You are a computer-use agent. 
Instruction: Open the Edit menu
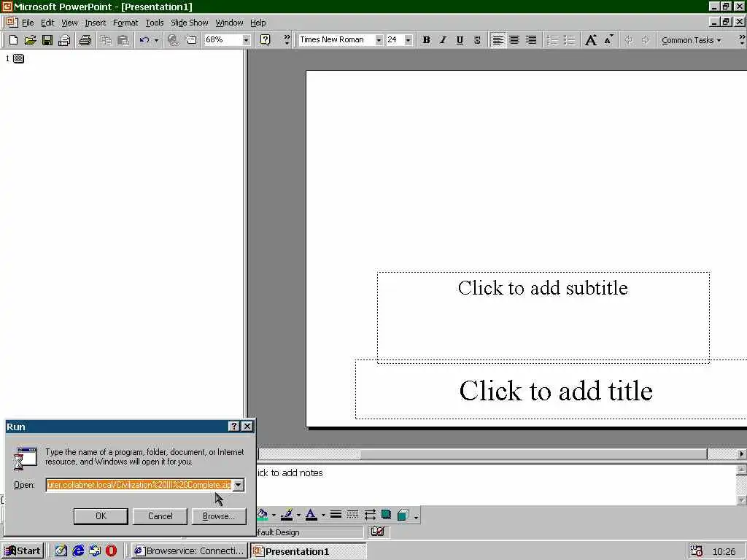(x=47, y=23)
